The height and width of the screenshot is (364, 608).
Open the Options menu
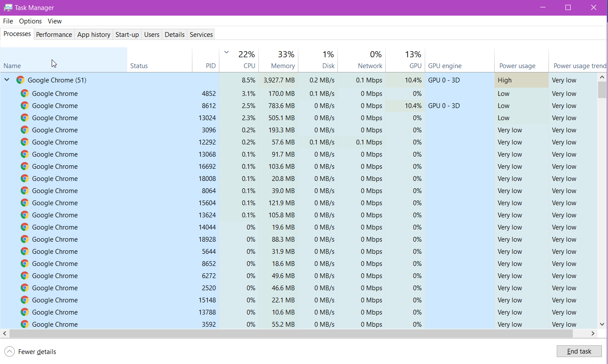(30, 21)
